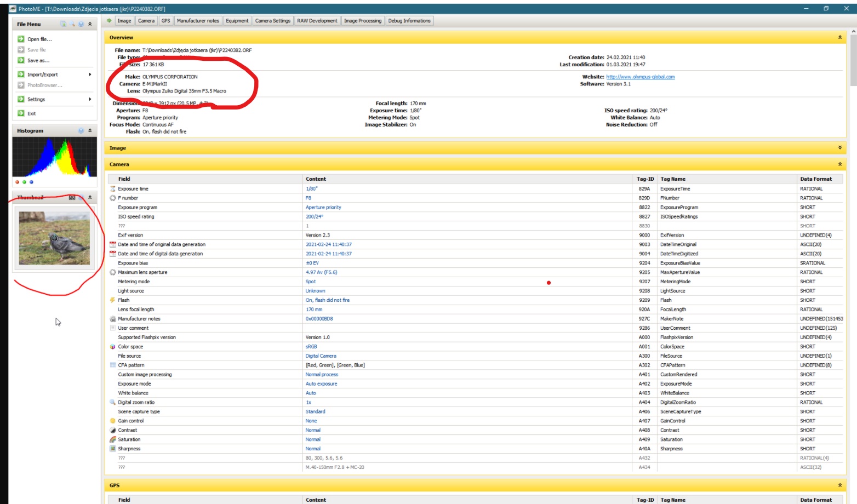The image size is (857, 504).
Task: Expand the collapsed Image section
Action: pyautogui.click(x=839, y=148)
